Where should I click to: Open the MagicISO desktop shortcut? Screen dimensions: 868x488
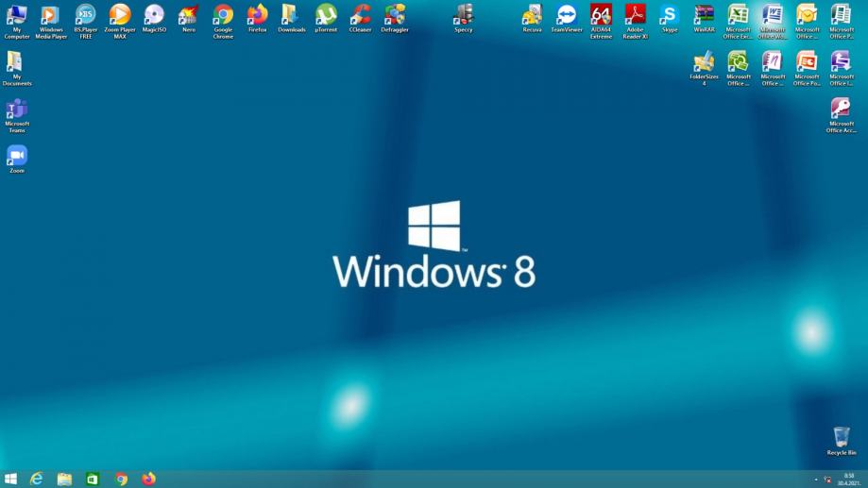pos(154,18)
